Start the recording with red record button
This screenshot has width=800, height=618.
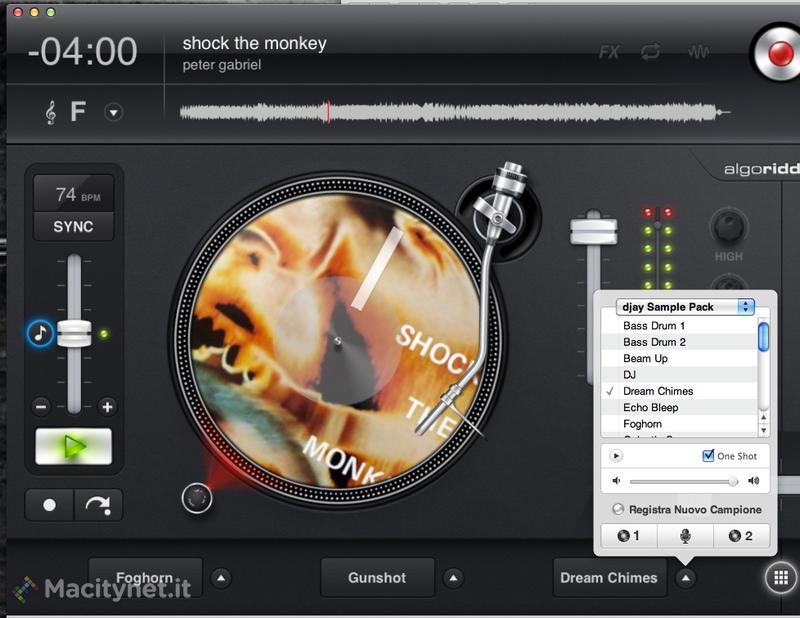[x=779, y=53]
